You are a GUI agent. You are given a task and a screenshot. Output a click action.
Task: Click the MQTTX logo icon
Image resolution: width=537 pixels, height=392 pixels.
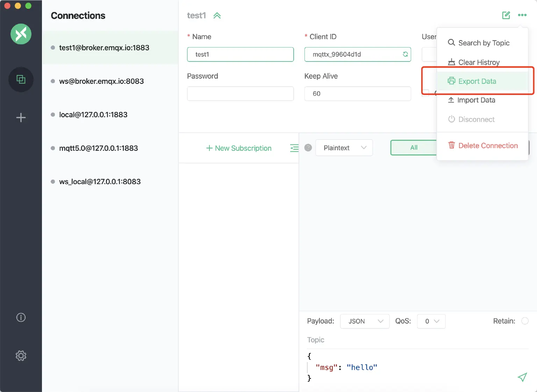21,34
